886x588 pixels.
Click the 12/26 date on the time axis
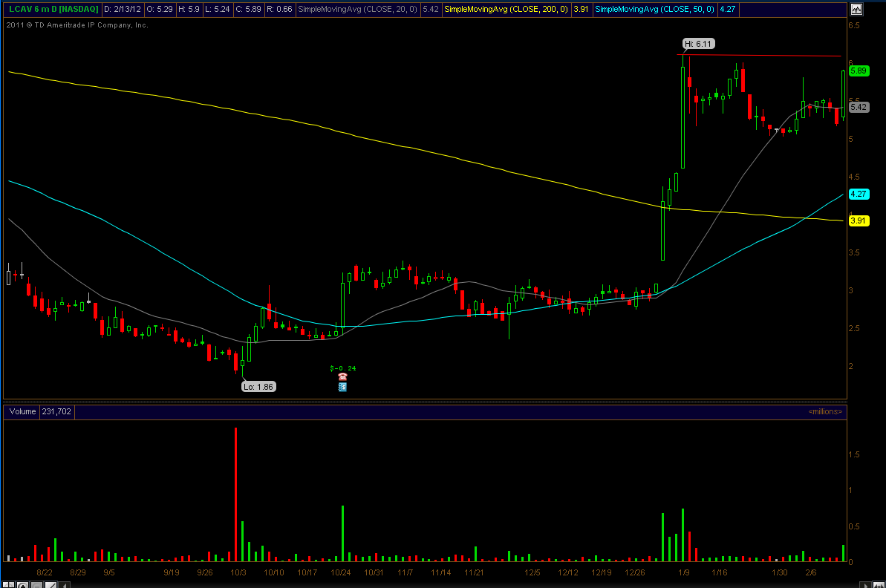click(634, 572)
